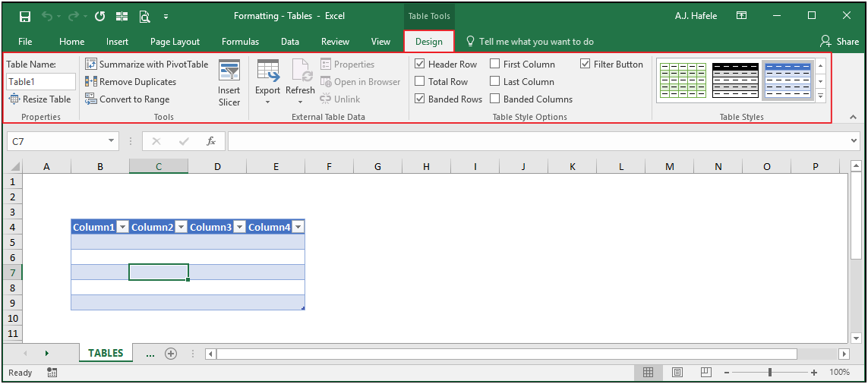Viewport: 868px width, 384px height.
Task: Click the black table style thumbnail
Action: point(735,80)
